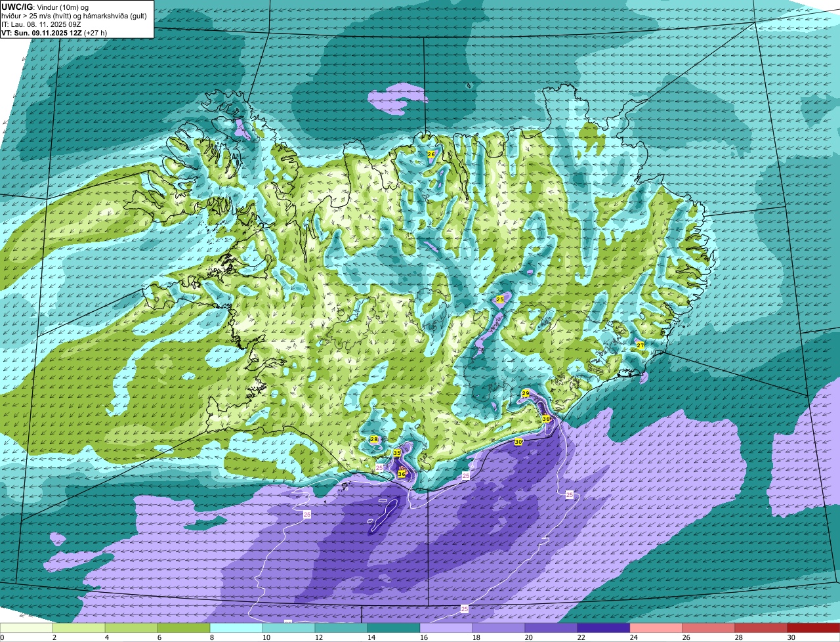Select the yellow gust marker labeled 29

coord(526,393)
